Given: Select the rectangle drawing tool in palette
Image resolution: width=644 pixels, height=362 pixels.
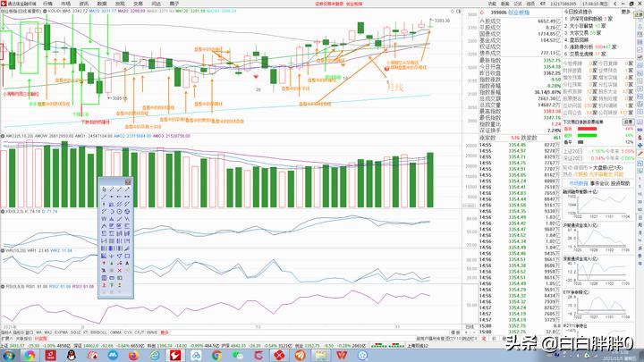Looking at the screenshot, I should pyautogui.click(x=127, y=256).
